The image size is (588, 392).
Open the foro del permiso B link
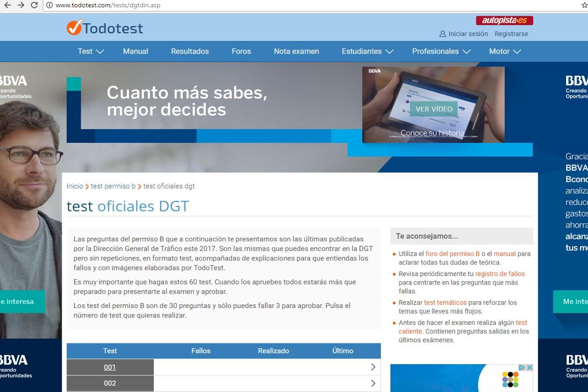453,254
